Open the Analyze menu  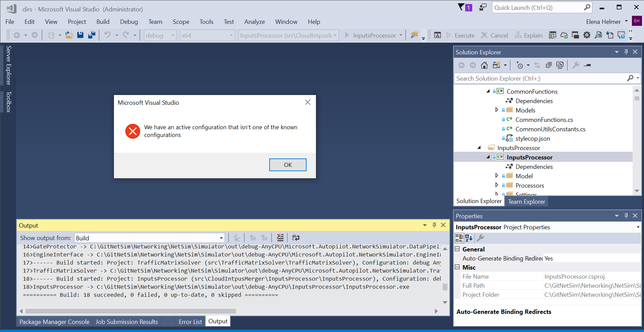coord(254,22)
